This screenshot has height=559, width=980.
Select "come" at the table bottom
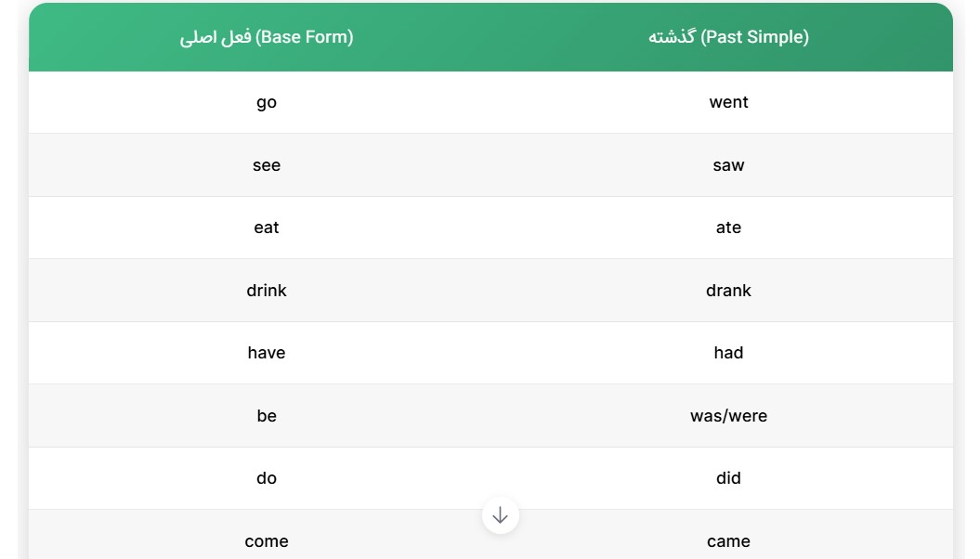pos(267,540)
